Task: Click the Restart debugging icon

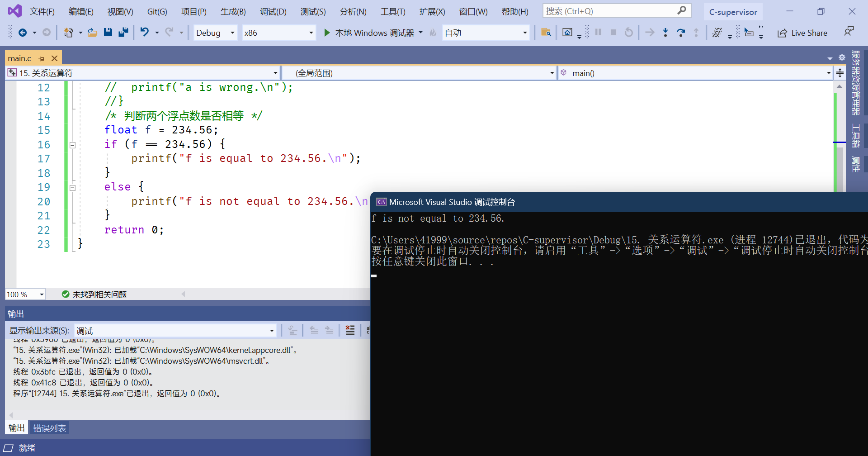Action: (628, 33)
